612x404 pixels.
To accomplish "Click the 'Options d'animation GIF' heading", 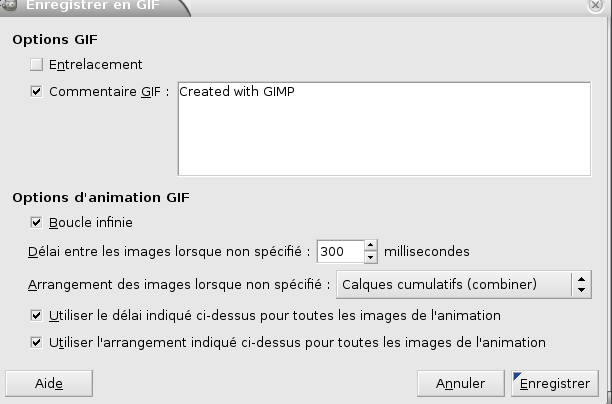I will pos(101,197).
